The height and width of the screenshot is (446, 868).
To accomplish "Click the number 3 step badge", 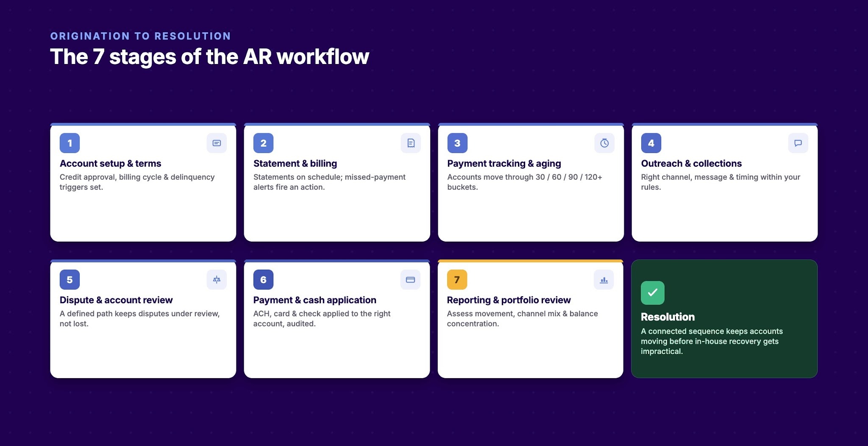I will [457, 143].
